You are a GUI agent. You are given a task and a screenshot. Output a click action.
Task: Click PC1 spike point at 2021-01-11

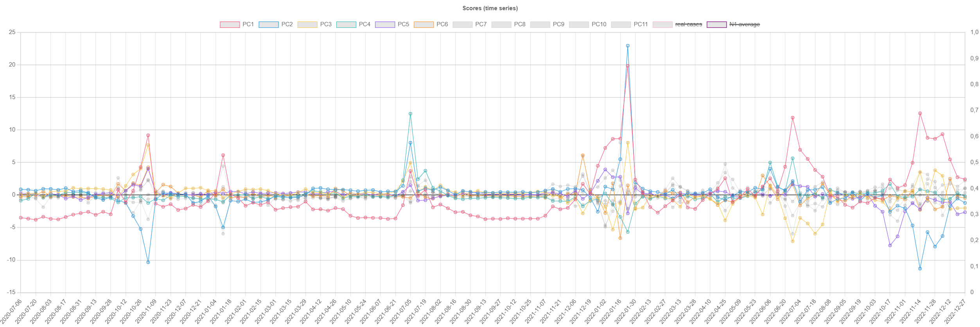point(223,155)
